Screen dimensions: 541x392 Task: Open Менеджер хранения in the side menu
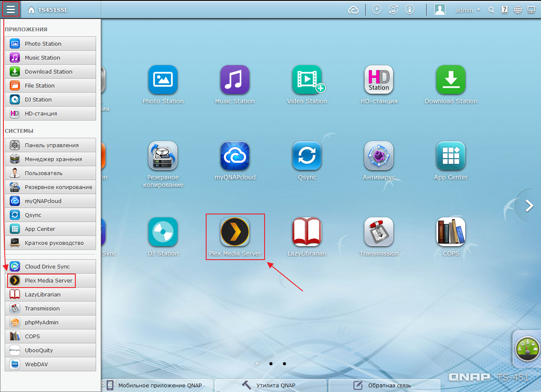coord(50,159)
